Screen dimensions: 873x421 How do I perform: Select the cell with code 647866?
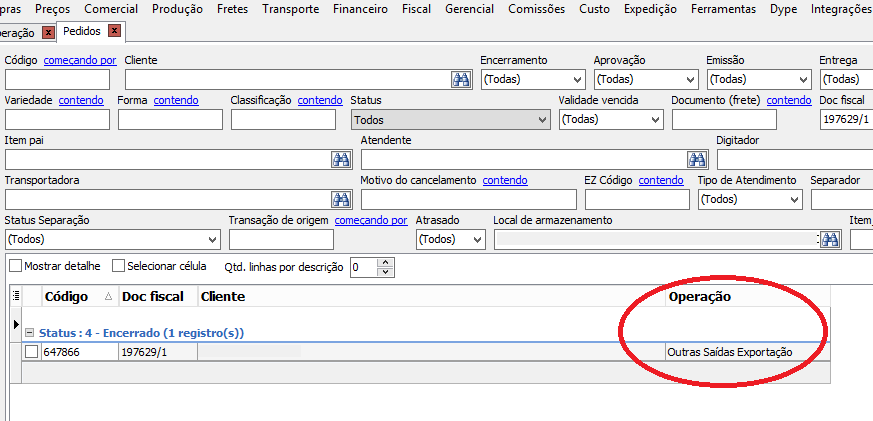[80, 352]
